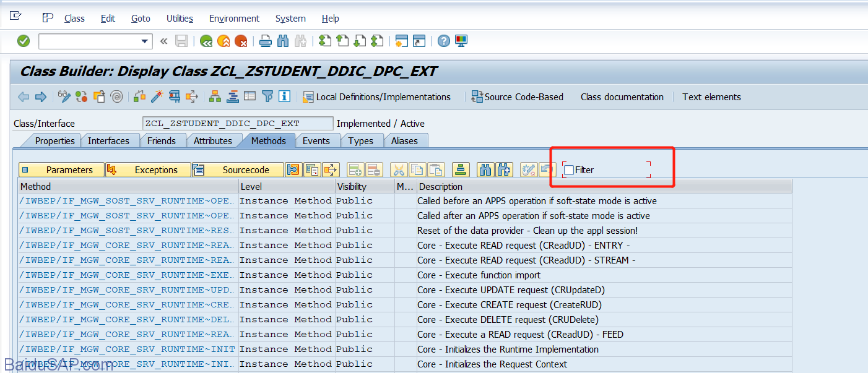Collapse the command field with double chevron
This screenshot has height=373, width=868.
163,41
